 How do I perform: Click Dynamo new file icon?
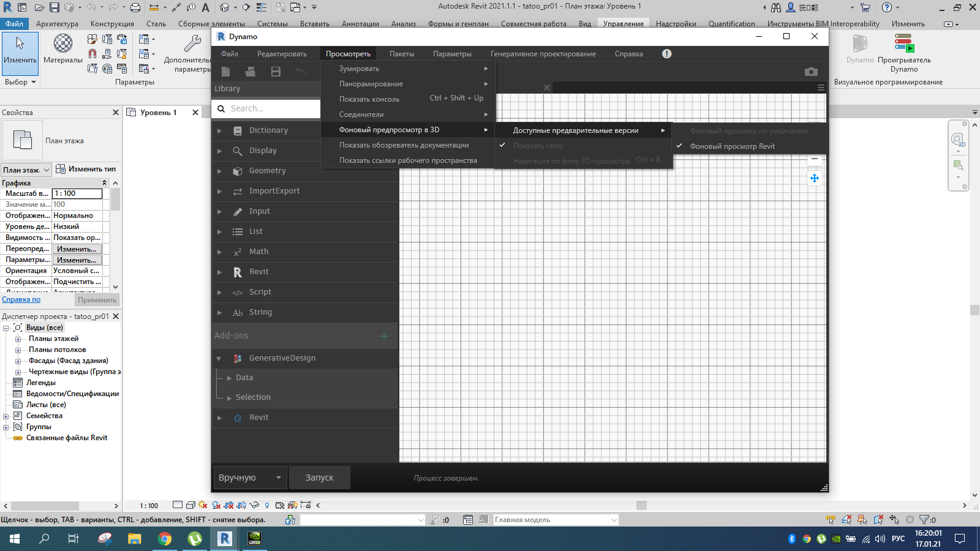click(226, 72)
